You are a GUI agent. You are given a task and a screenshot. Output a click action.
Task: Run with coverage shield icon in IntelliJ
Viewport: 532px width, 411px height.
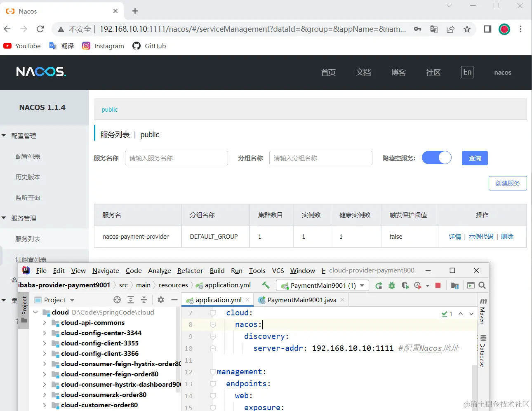coord(405,285)
